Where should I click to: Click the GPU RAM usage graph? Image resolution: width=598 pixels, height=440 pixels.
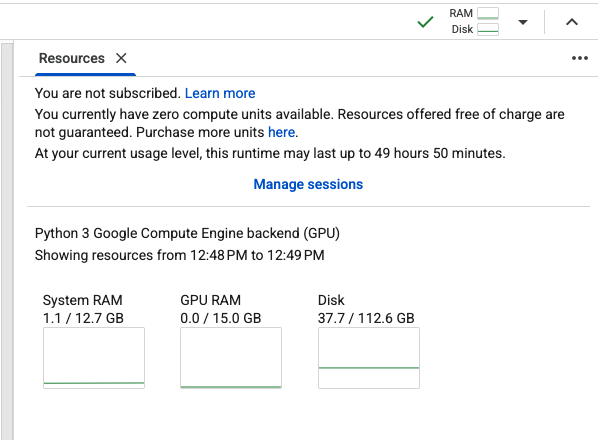coord(231,358)
